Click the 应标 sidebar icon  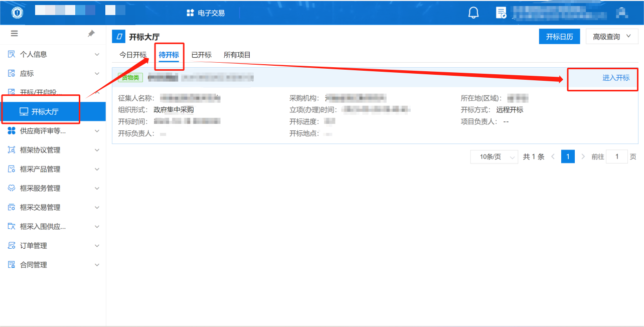tap(12, 73)
